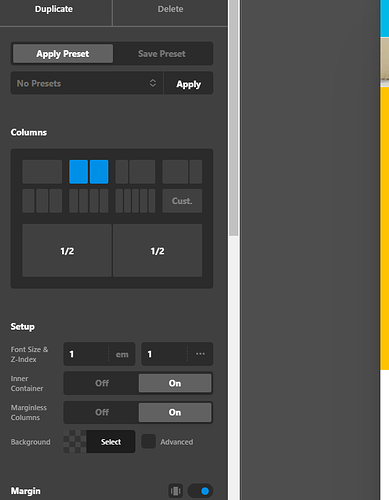
Task: Click the Marginless Columns label
Action: (29, 412)
